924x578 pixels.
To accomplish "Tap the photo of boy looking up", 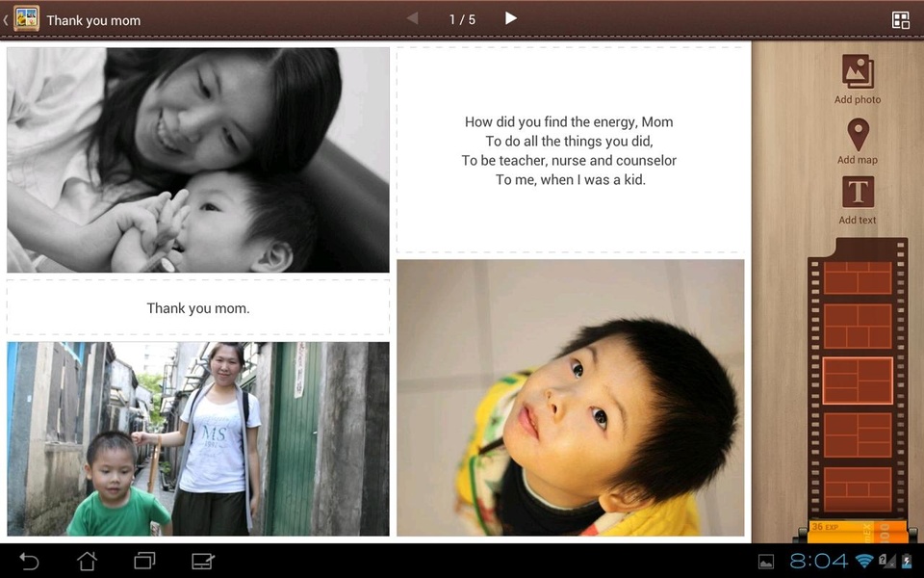I will pyautogui.click(x=571, y=398).
